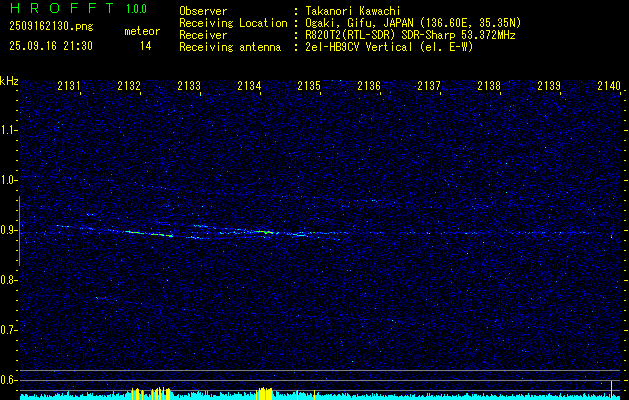Click the 2138 time axis label
This screenshot has height=400, width=629.
coord(489,86)
